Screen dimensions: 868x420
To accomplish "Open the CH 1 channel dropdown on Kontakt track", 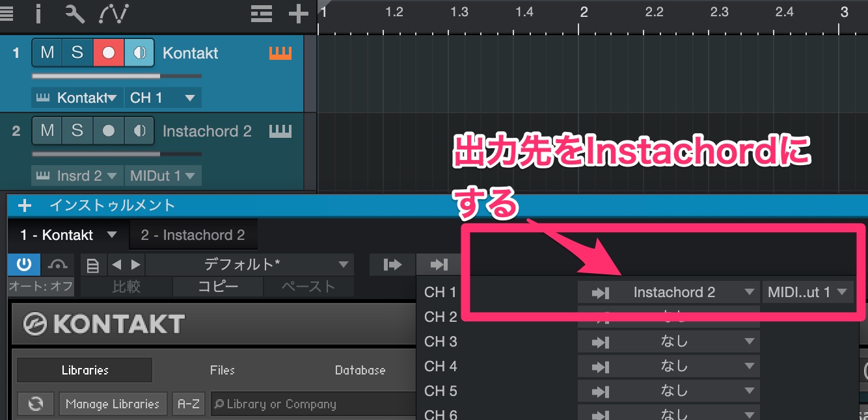I will coord(163,98).
